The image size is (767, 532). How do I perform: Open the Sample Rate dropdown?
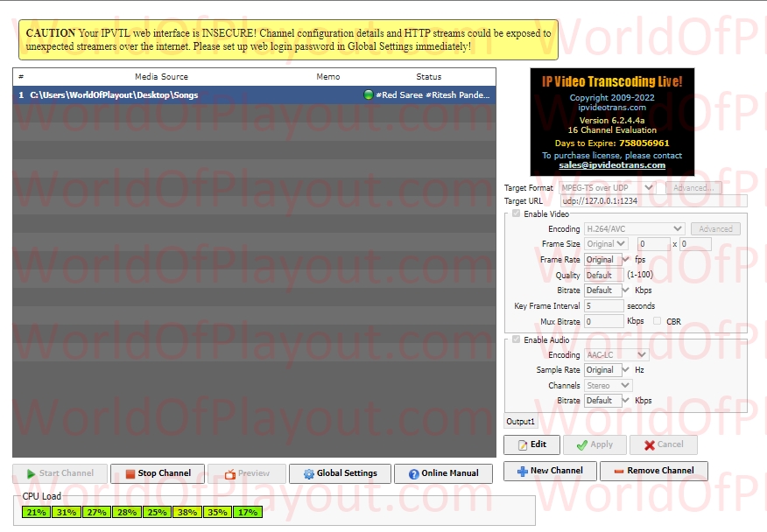pyautogui.click(x=626, y=369)
